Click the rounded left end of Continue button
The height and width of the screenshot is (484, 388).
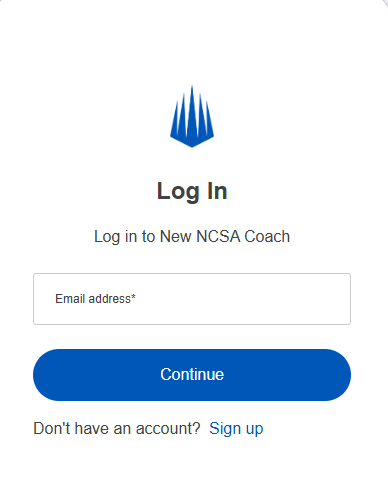pyautogui.click(x=47, y=375)
